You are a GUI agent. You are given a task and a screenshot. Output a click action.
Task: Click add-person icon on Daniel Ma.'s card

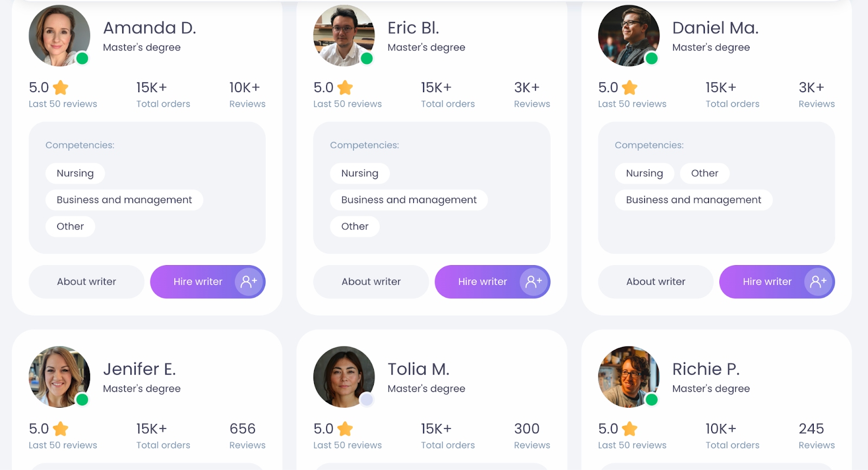[818, 282]
